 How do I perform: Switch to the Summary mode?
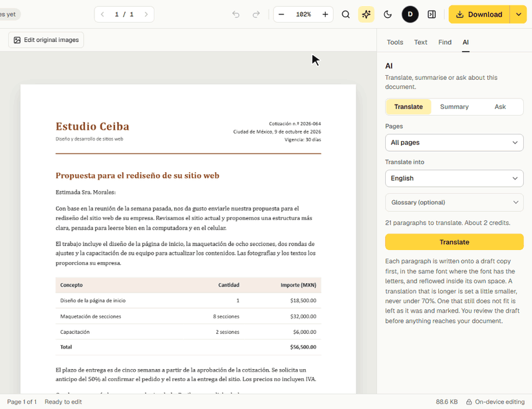pos(454,106)
